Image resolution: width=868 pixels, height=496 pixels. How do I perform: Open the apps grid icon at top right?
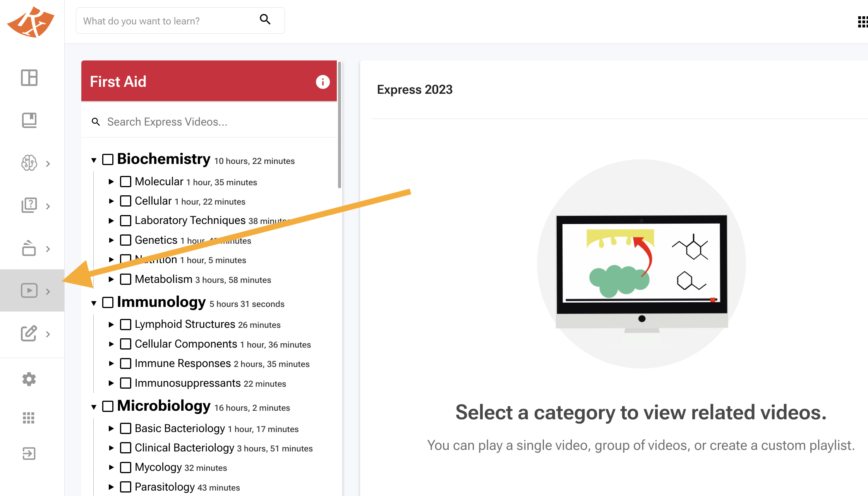coord(863,22)
